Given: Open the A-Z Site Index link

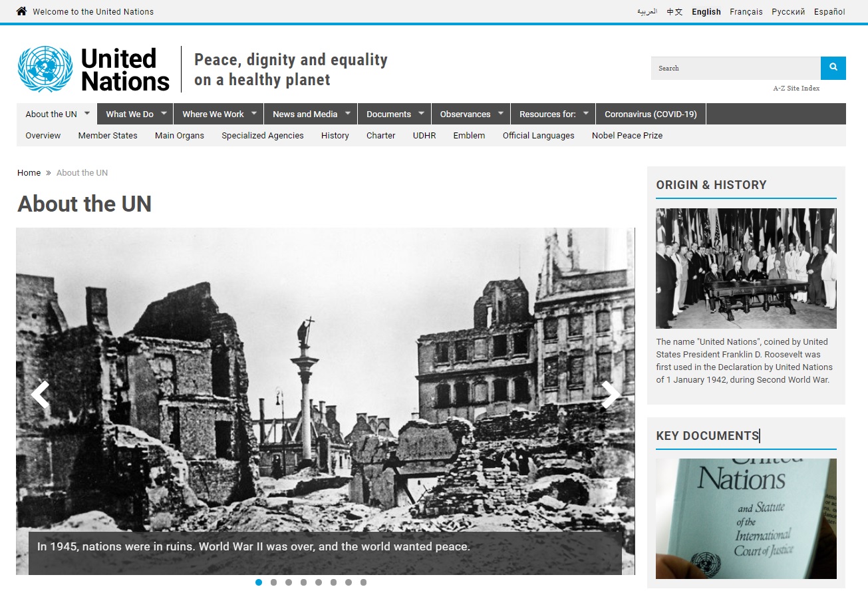Looking at the screenshot, I should 796,88.
